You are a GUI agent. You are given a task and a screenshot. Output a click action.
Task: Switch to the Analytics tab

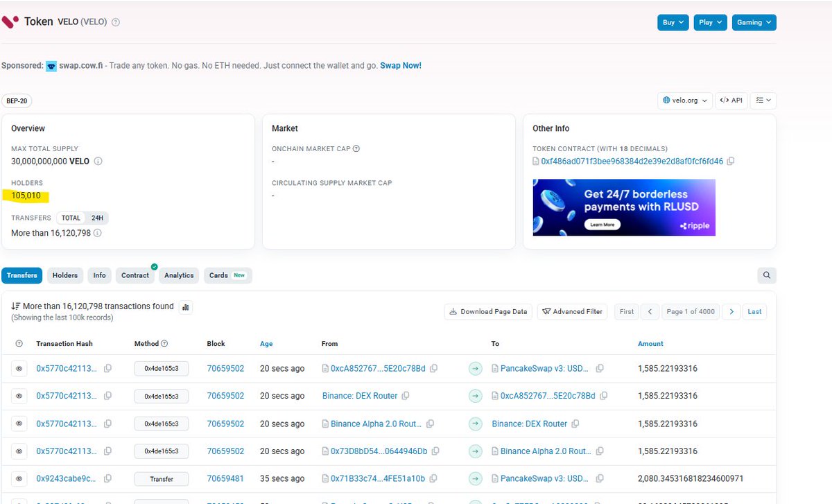pyautogui.click(x=179, y=275)
